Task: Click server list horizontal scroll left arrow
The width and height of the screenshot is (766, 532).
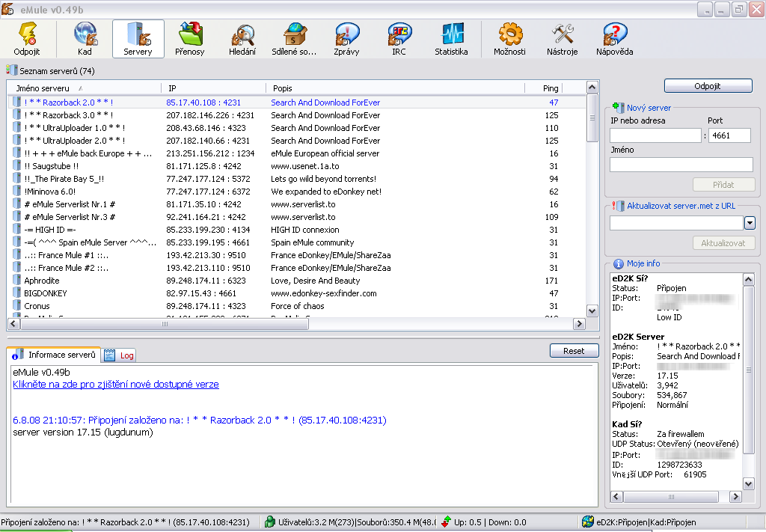Action: click(x=13, y=323)
